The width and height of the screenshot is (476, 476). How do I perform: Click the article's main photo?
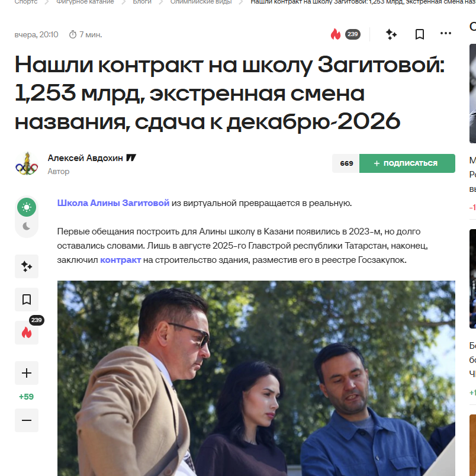tap(256, 378)
